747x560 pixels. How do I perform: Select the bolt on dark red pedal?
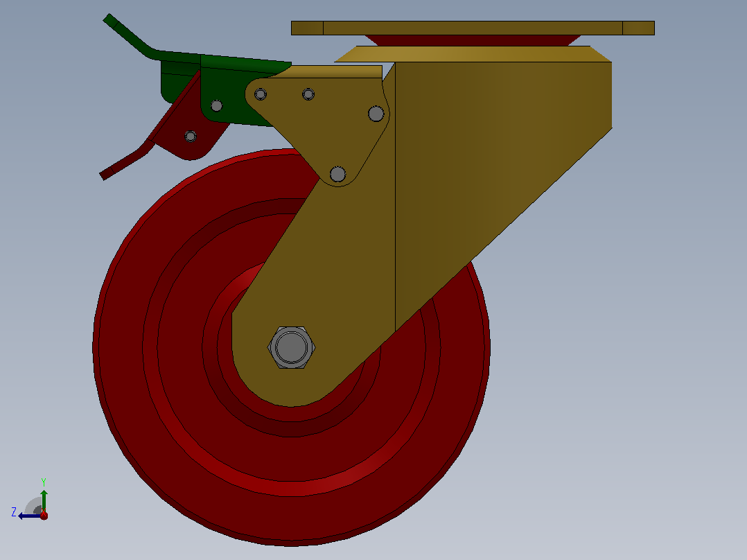point(191,137)
